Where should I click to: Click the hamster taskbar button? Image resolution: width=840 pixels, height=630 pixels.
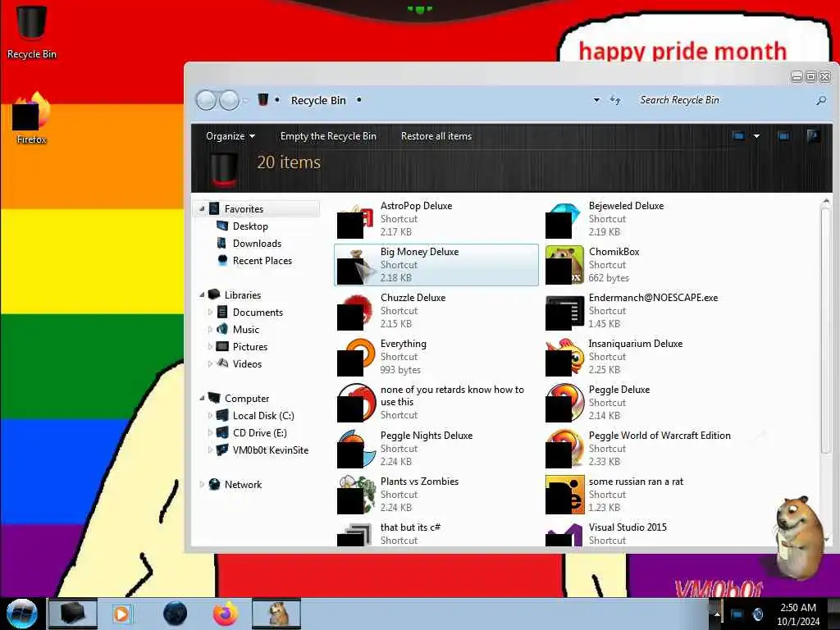point(276,614)
